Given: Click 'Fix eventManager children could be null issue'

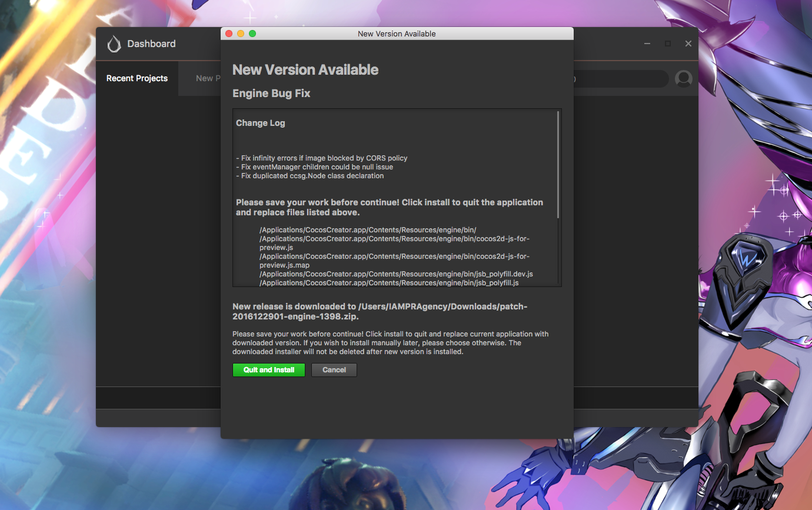Looking at the screenshot, I should tap(315, 167).
